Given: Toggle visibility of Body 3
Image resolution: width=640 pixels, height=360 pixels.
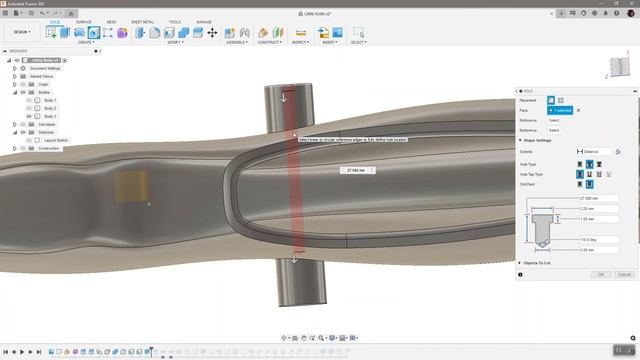Looking at the screenshot, I should tap(29, 116).
